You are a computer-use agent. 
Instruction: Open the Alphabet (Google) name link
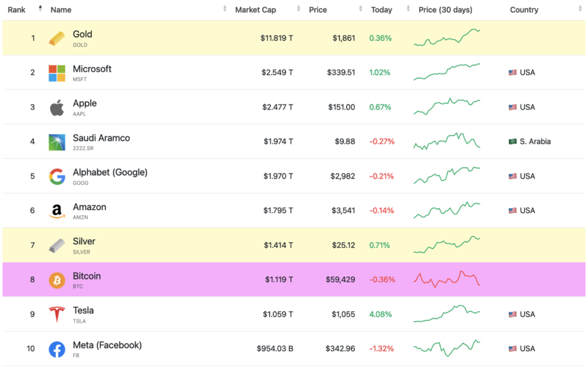pos(110,172)
